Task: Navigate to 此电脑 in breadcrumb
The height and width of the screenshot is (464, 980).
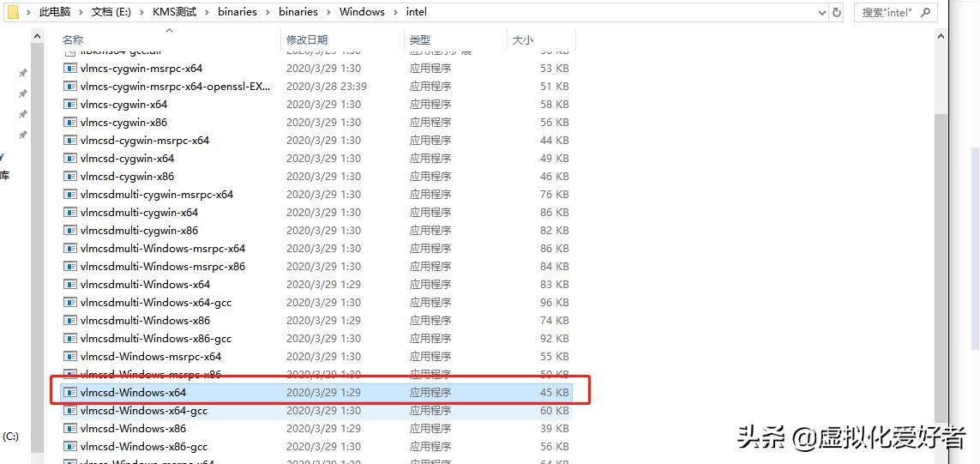Action: pos(55,12)
